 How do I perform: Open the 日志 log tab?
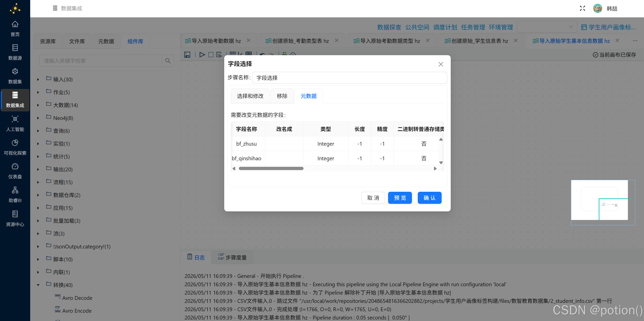pyautogui.click(x=196, y=257)
